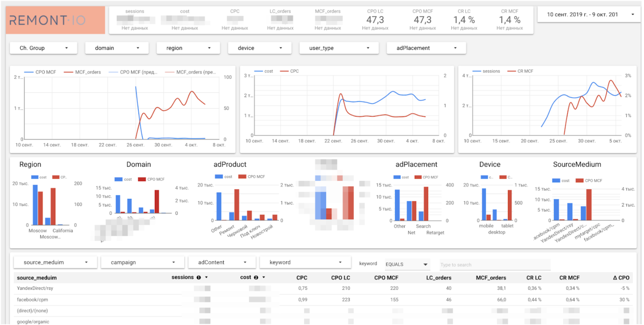Screen dimensions: 644x325
Task: Click the red CPO MCF legend in adProduct chart
Action: click(252, 177)
